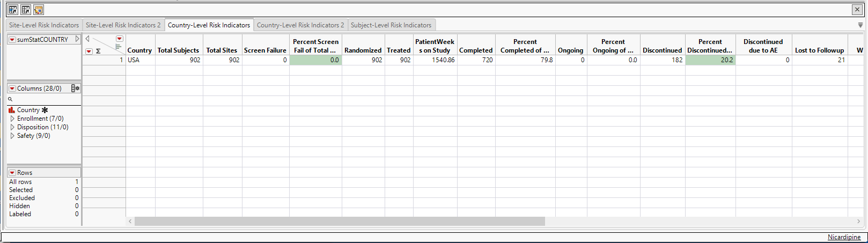868x243 pixels.
Task: Click the asterisk icon next to Country
Action: point(45,110)
